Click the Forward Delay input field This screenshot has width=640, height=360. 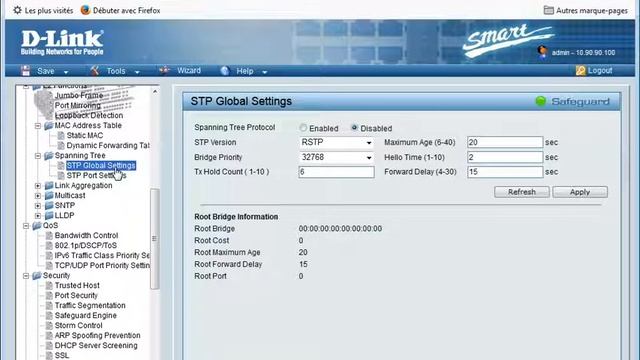(x=505, y=172)
